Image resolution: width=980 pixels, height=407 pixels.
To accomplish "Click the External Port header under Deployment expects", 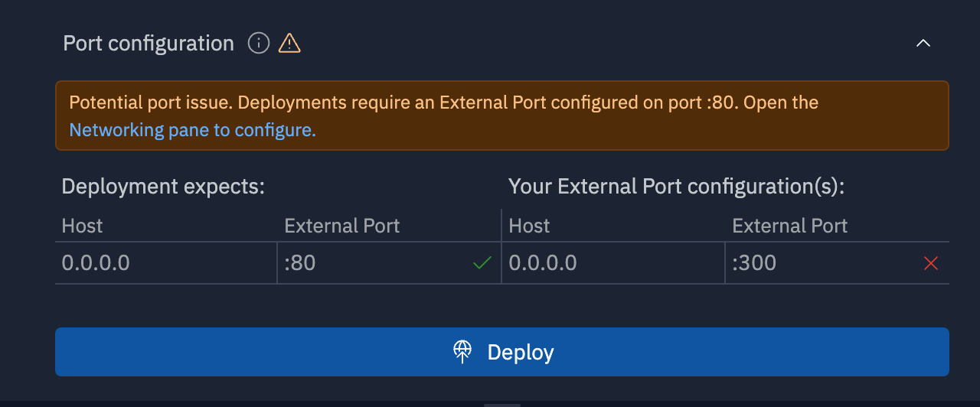I will click(x=341, y=226).
